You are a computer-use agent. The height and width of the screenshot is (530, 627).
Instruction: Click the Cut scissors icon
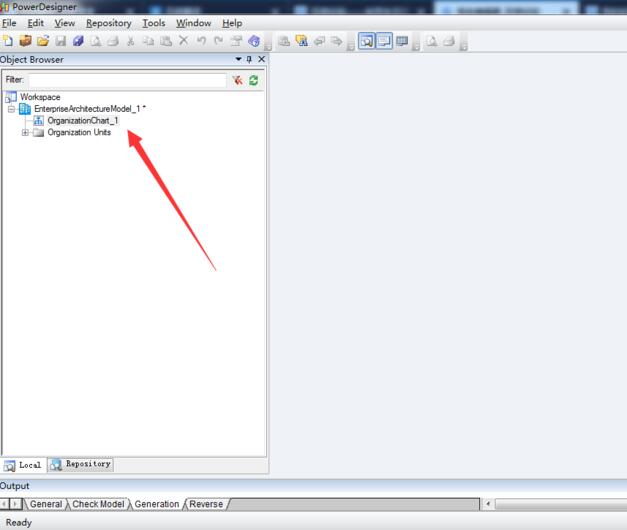tap(130, 41)
